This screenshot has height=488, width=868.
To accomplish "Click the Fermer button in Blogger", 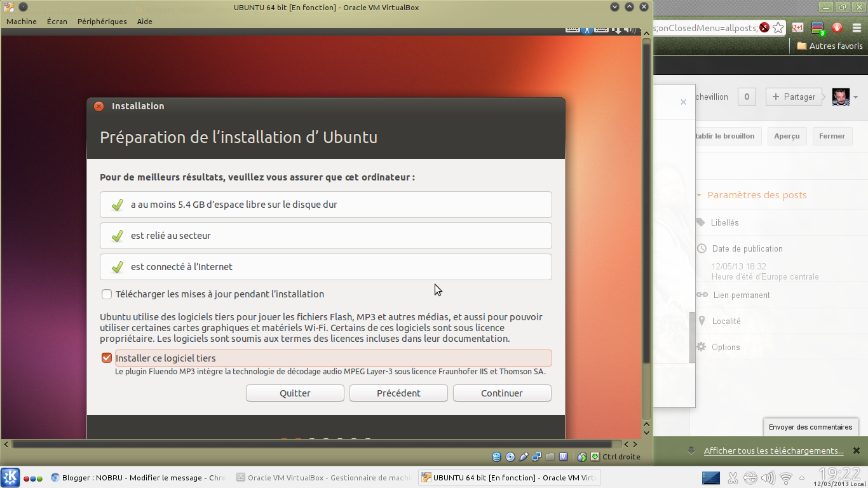I will (x=832, y=136).
